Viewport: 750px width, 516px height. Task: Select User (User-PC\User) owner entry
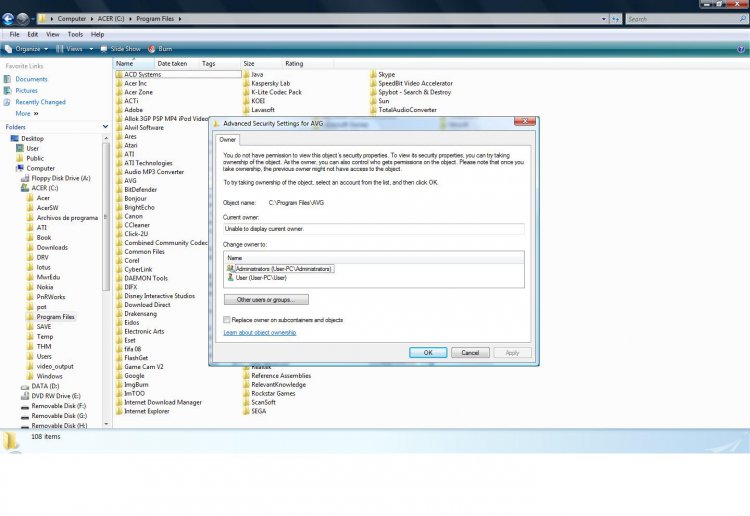[x=257, y=277]
